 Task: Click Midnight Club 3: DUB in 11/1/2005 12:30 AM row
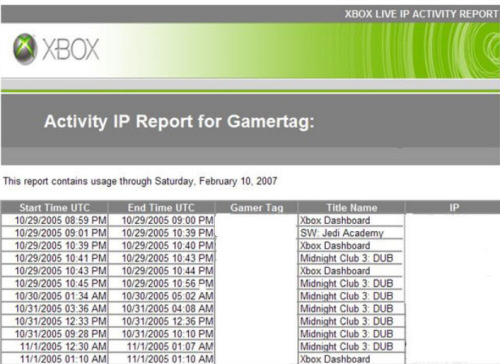[x=351, y=347]
